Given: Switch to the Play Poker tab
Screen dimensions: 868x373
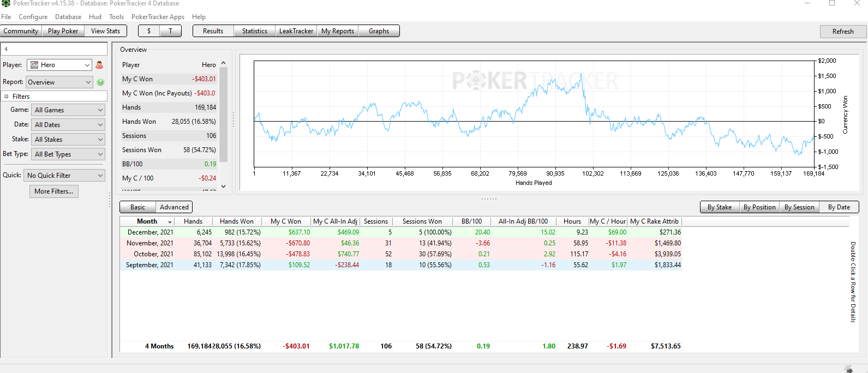Looking at the screenshot, I should (x=63, y=31).
